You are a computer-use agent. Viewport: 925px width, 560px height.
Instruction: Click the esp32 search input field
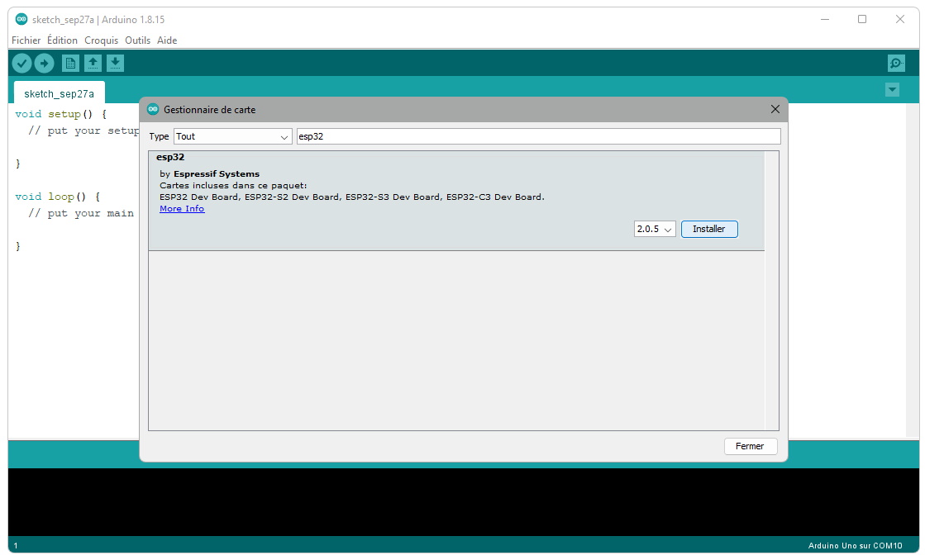pos(537,136)
